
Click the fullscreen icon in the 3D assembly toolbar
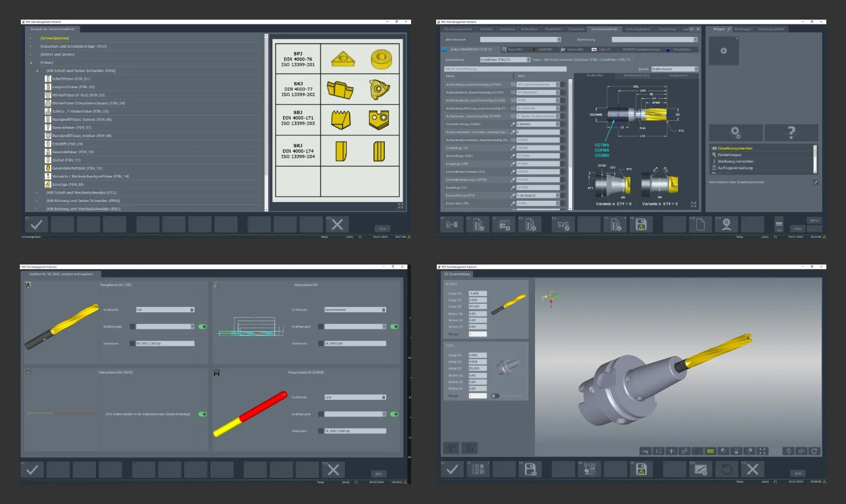point(762,451)
